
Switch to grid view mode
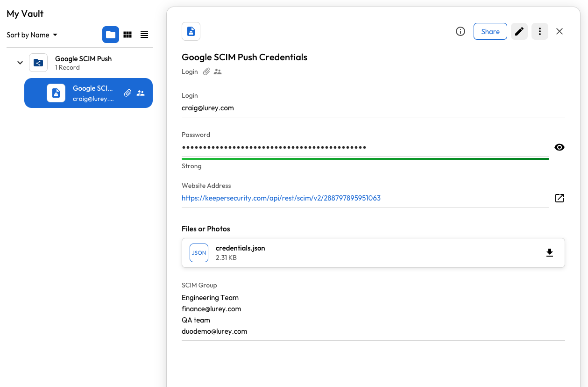click(x=128, y=35)
